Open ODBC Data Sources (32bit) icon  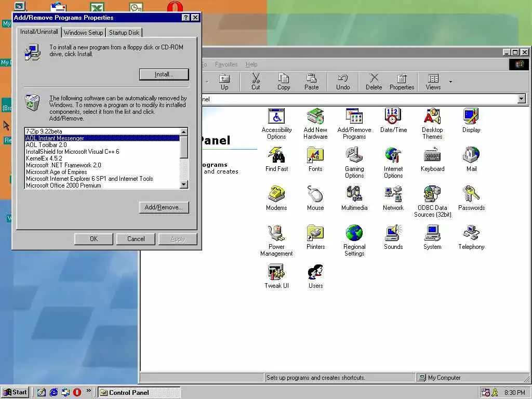(432, 202)
